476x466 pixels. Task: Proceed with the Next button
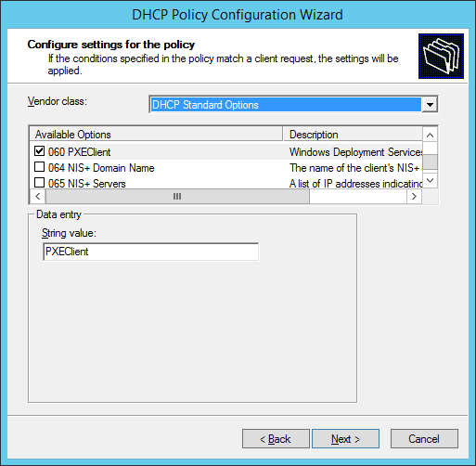(345, 438)
